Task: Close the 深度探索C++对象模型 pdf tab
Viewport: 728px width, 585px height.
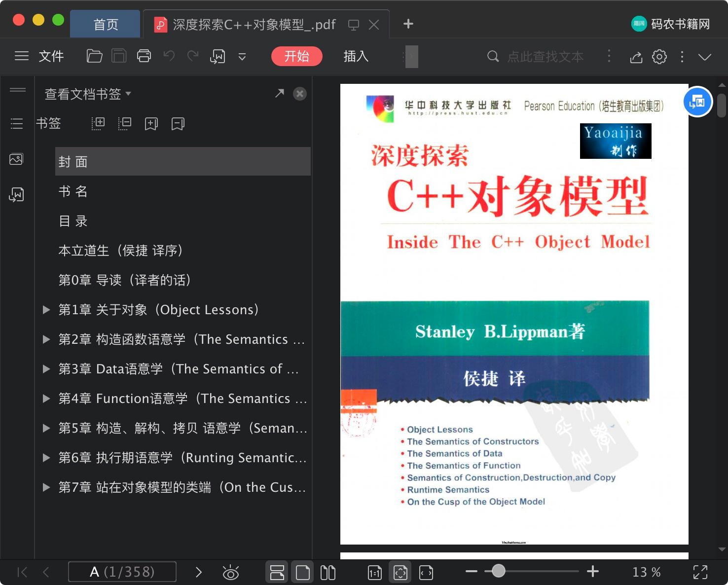Action: coord(374,25)
